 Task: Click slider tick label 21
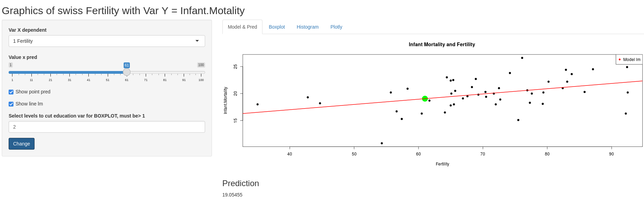click(50, 80)
